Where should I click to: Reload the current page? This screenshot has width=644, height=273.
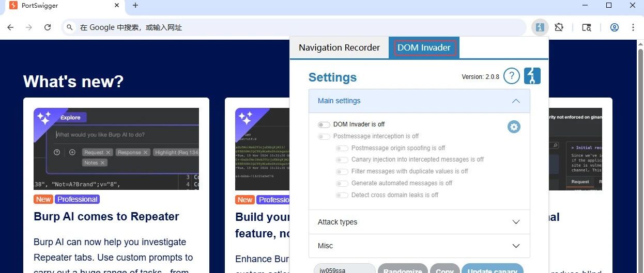[48, 27]
